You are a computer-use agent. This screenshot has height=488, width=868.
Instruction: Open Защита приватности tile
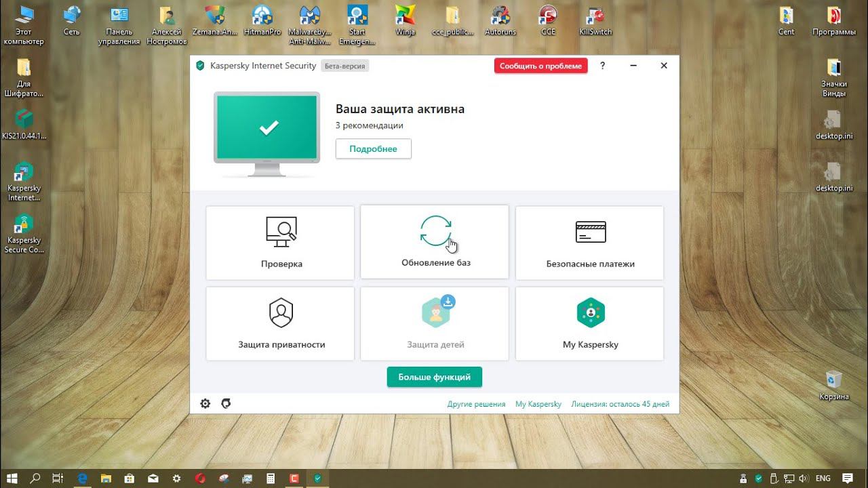(x=280, y=323)
